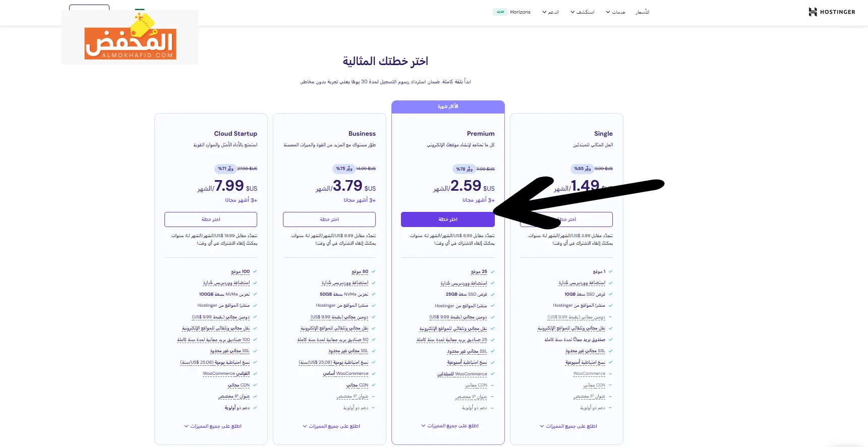Viewport: 868px width, 447px height.
Task: Go to the الأسعار menu item
Action: click(x=643, y=12)
